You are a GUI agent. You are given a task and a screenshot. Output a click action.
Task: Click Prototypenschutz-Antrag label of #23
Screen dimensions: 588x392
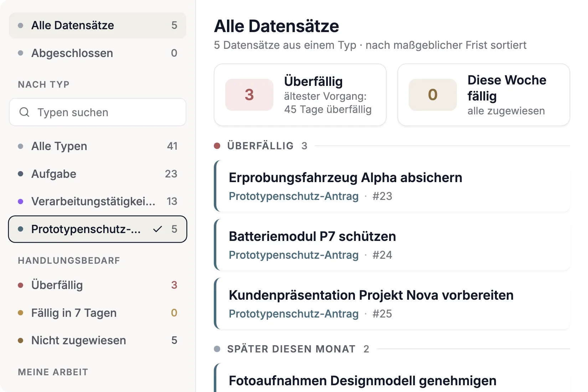[x=294, y=196]
